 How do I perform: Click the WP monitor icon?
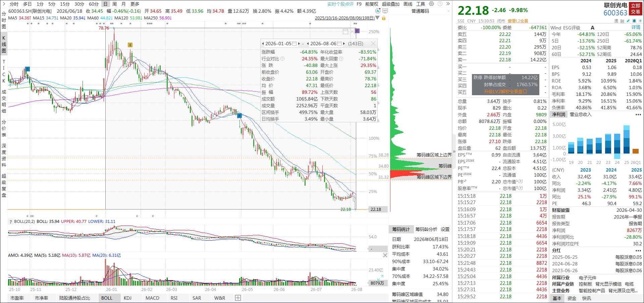385,11
